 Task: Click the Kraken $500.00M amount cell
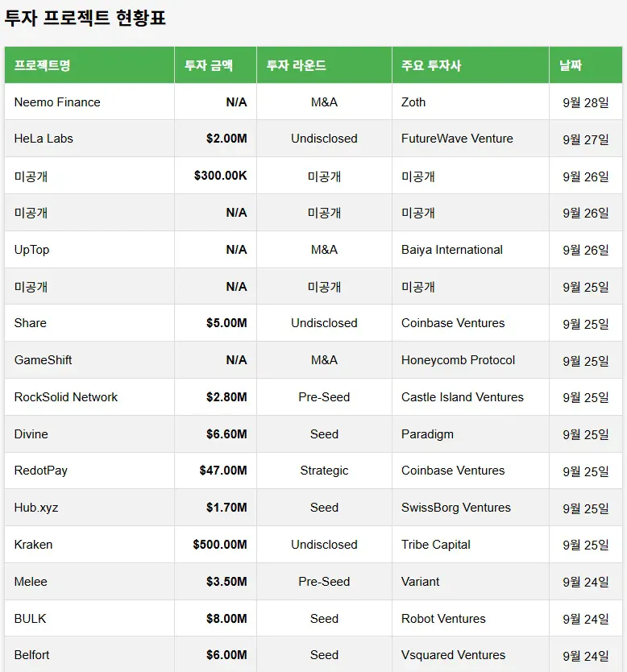pyautogui.click(x=220, y=545)
